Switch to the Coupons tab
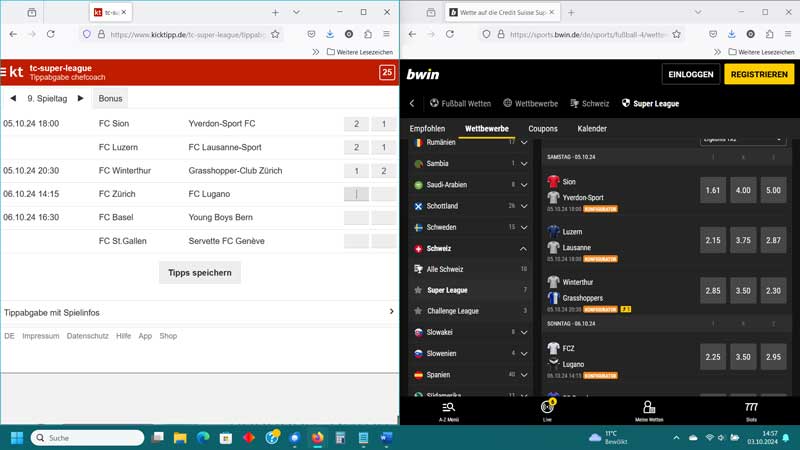The height and width of the screenshot is (450, 800). (x=543, y=129)
